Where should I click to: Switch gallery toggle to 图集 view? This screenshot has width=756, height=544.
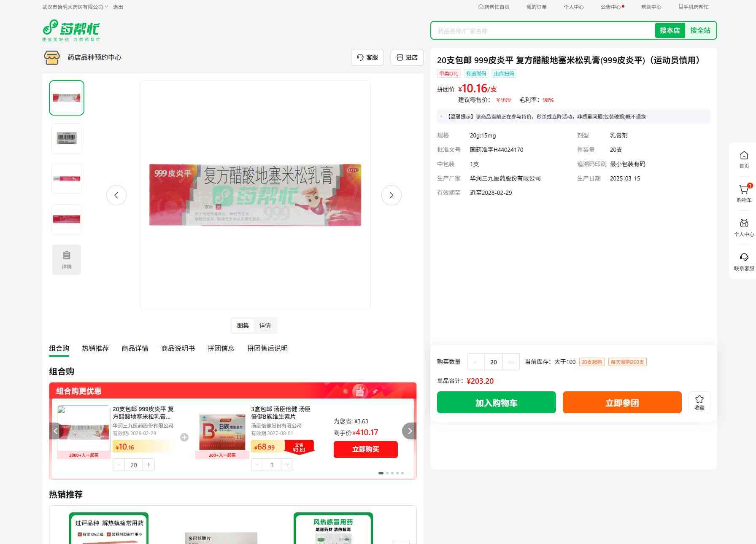pyautogui.click(x=243, y=326)
